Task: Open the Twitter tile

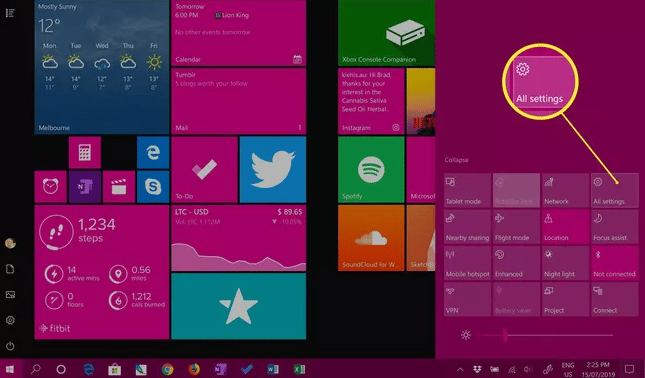Action: pos(273,169)
